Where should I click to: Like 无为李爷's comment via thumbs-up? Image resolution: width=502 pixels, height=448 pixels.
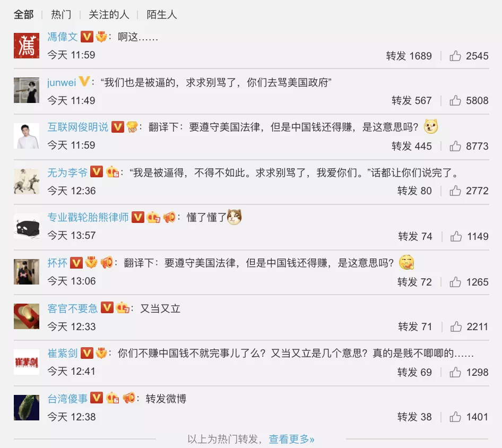click(455, 191)
